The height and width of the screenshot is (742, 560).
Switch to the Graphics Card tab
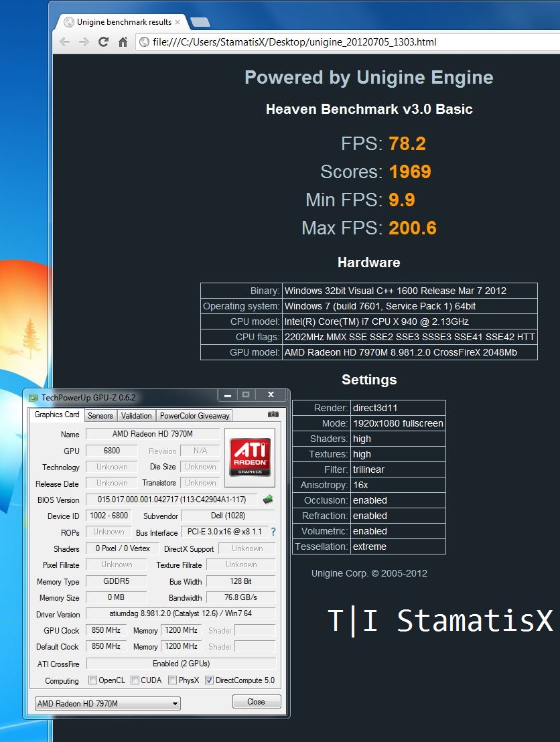[56, 415]
